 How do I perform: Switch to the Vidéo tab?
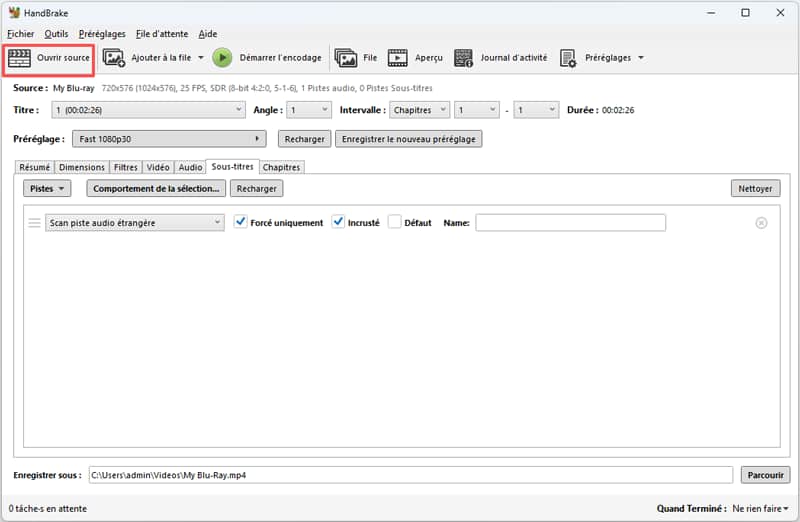coord(158,167)
